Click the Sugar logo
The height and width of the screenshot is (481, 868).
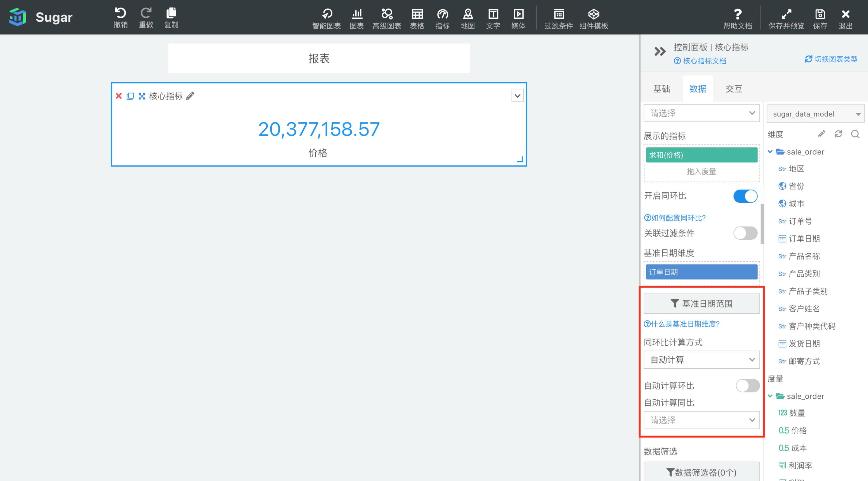click(18, 17)
